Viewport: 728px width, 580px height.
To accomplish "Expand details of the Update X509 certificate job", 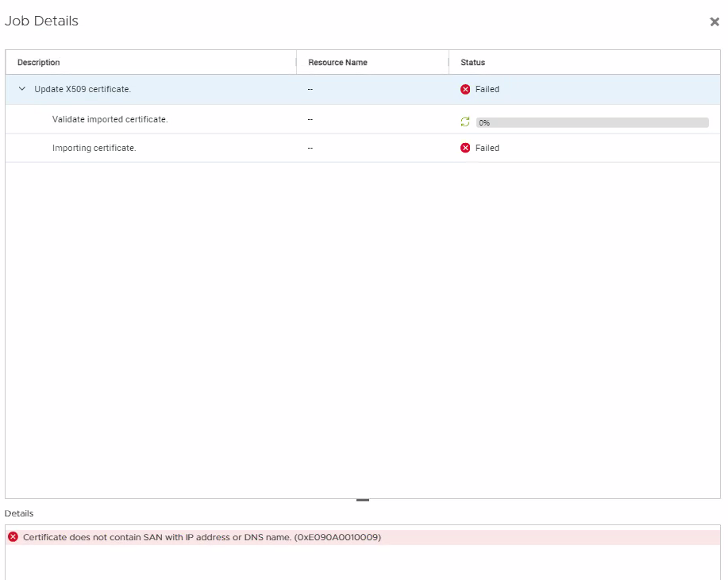I will [22, 89].
